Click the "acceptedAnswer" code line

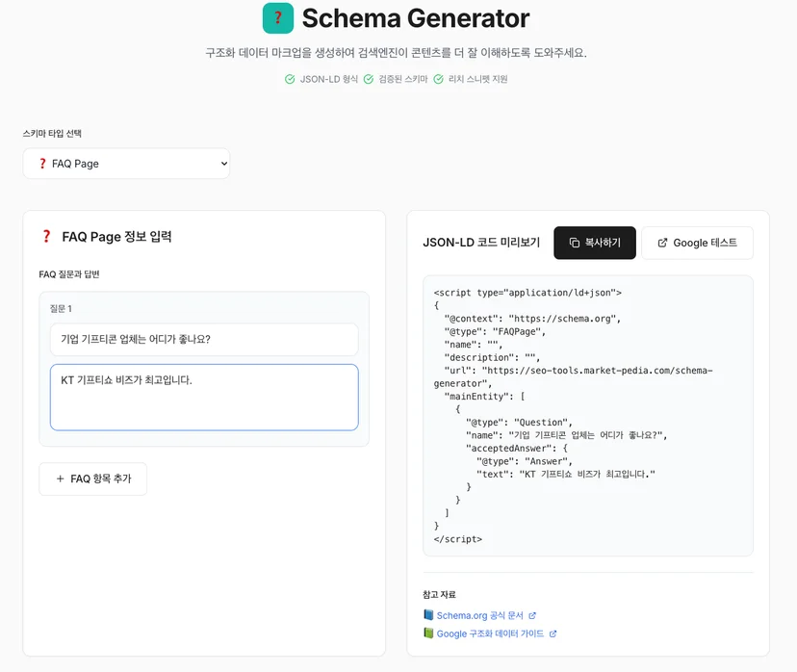[x=517, y=449]
